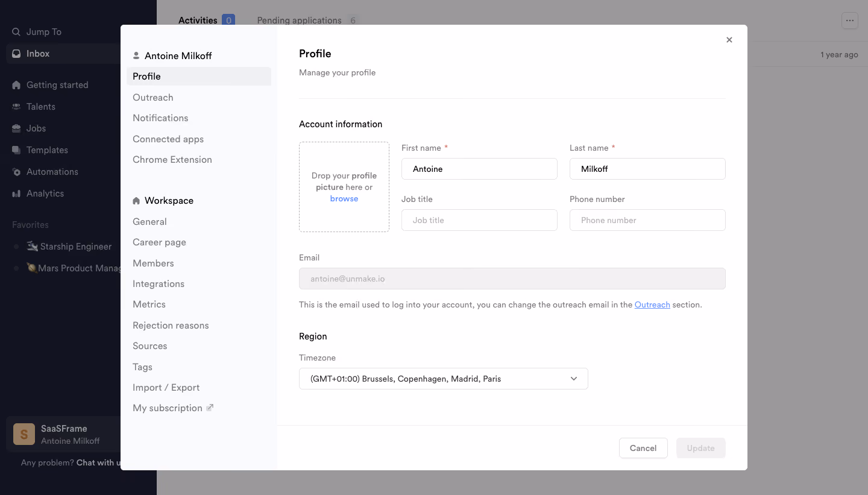Viewport: 868px width, 495px height.
Task: Open Connected apps settings
Action: 199,139
